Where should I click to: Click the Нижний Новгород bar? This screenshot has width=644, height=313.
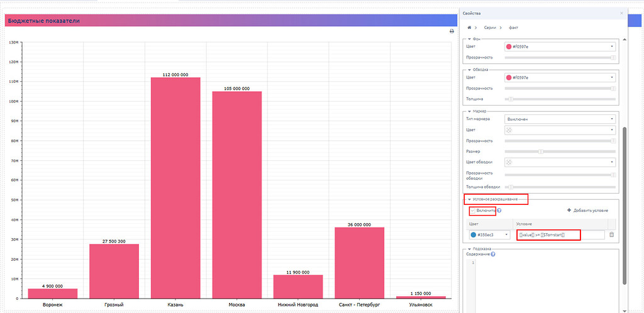tap(298, 287)
